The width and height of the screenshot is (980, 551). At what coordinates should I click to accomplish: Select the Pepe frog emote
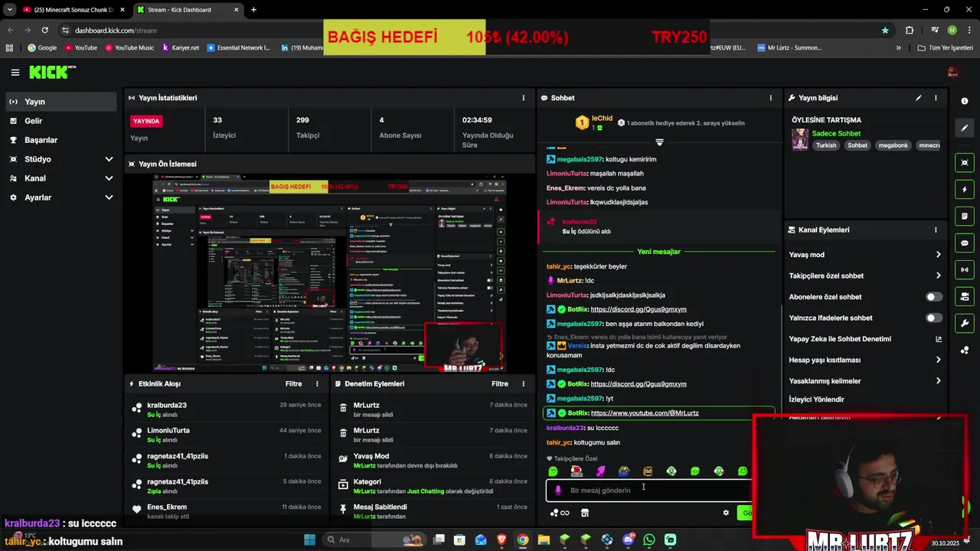pyautogui.click(x=624, y=471)
